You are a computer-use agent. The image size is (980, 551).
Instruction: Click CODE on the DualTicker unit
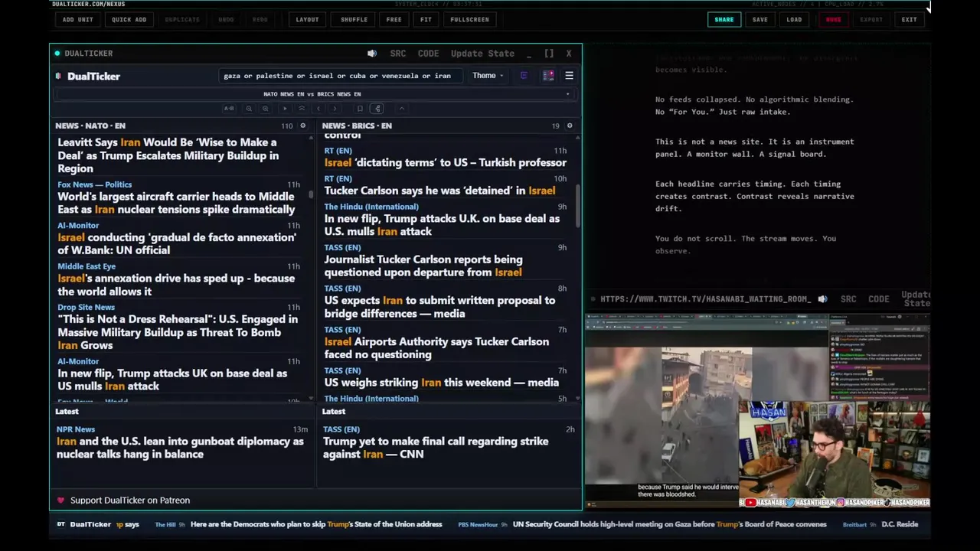point(428,54)
